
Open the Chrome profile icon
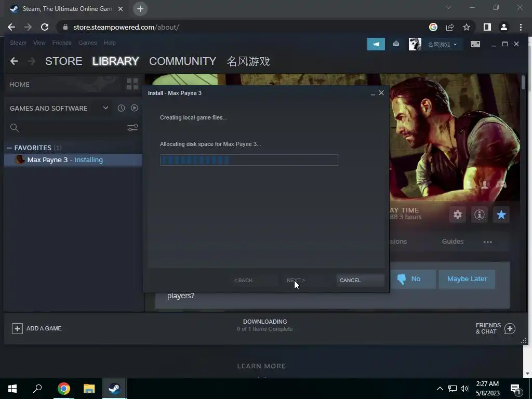pos(504,27)
